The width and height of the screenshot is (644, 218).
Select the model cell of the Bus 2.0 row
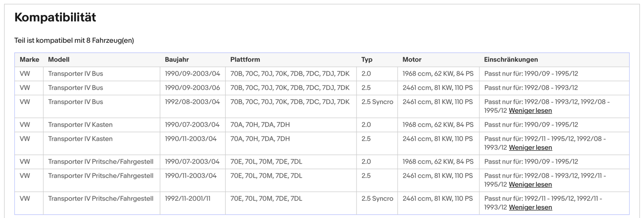pyautogui.click(x=75, y=74)
